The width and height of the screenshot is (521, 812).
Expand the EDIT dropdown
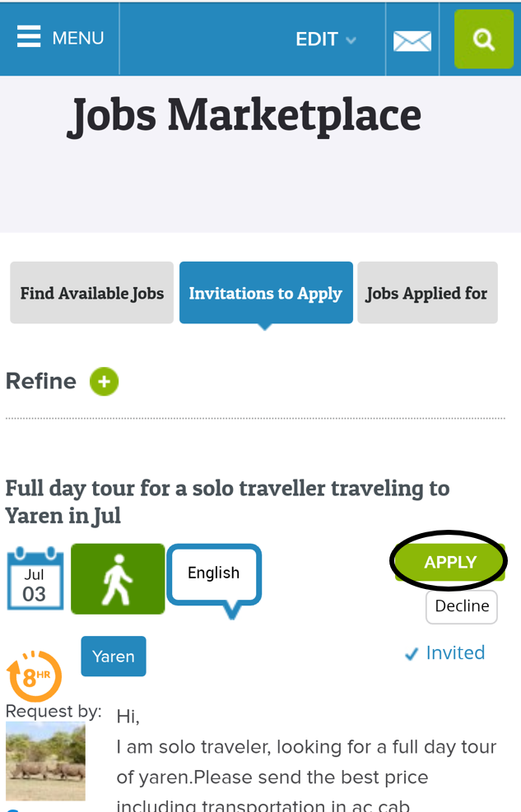pos(326,39)
